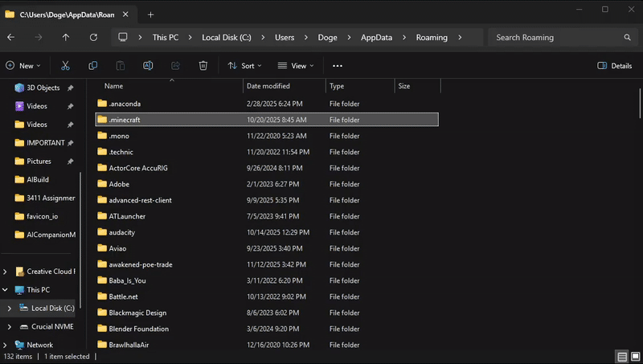
Task: Click chevron after Roaming in address bar
Action: [x=460, y=37]
